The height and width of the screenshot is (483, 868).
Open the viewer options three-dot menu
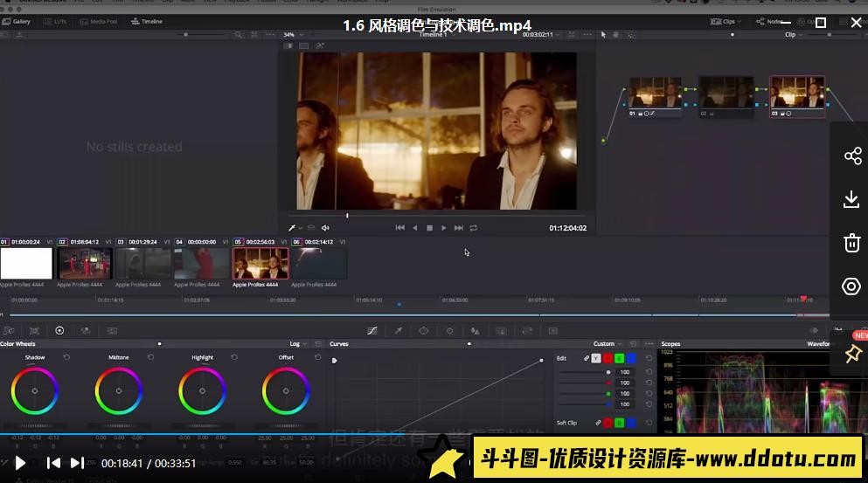pos(587,34)
